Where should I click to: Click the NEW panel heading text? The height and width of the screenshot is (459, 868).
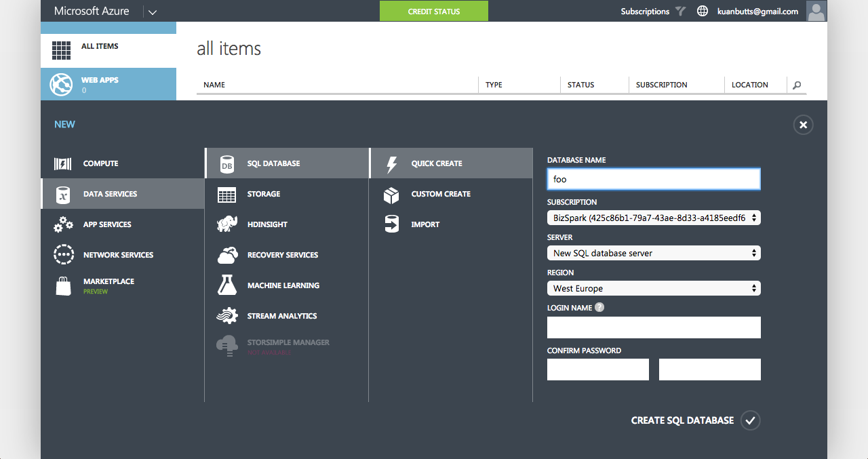click(64, 125)
